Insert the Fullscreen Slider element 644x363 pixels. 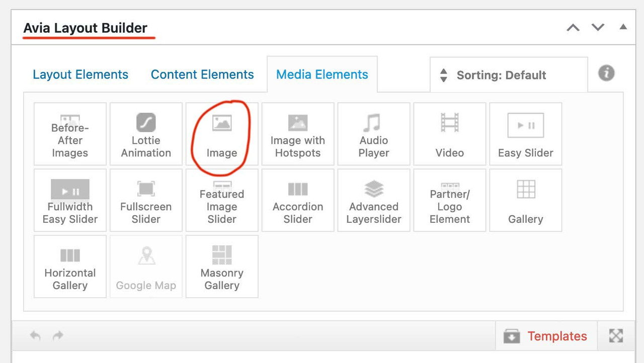(x=146, y=200)
